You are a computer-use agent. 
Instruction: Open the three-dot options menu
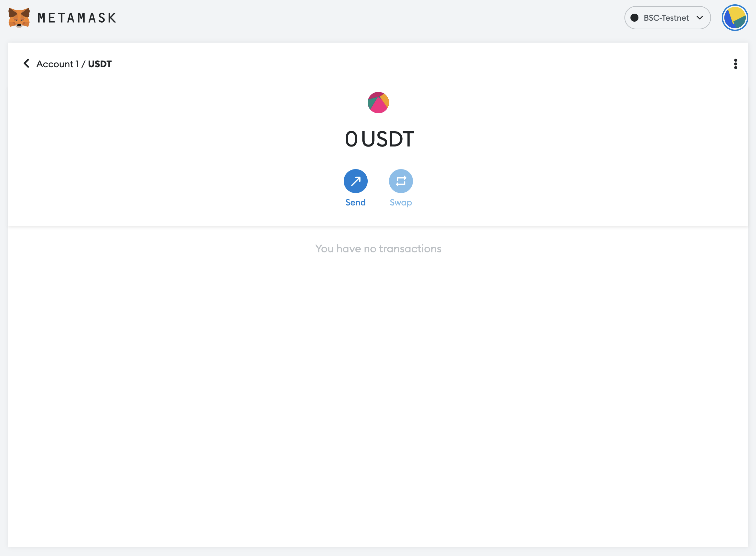735,64
